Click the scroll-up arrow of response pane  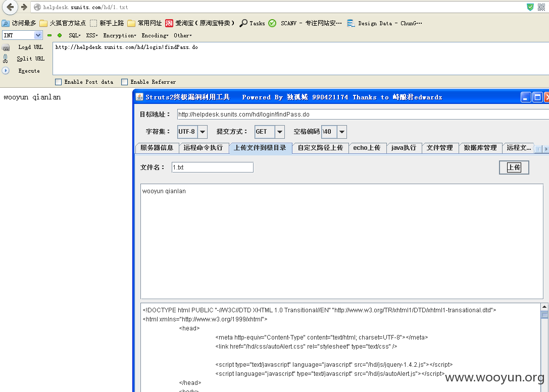pyautogui.click(x=544, y=307)
